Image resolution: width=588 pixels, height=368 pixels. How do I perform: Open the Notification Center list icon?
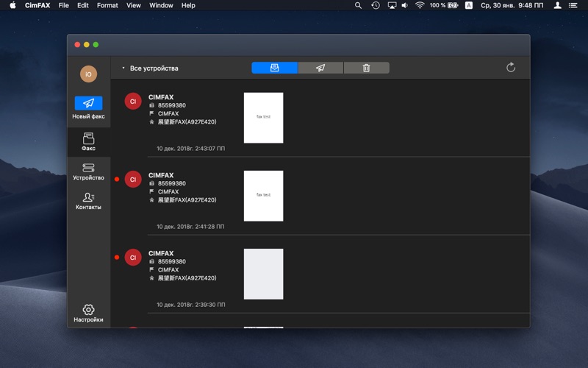pos(573,5)
